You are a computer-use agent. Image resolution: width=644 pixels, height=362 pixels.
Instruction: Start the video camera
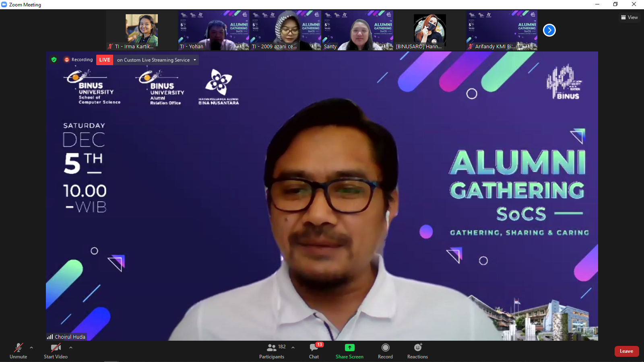tap(56, 351)
